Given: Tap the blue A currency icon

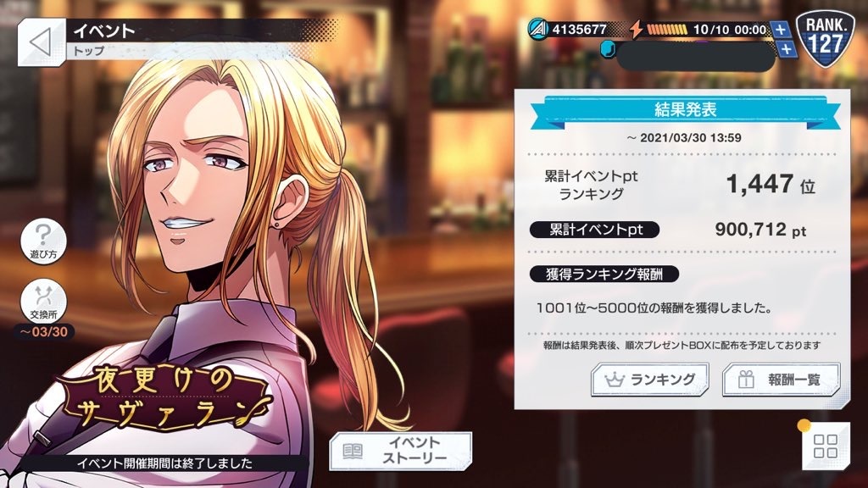Looking at the screenshot, I should click(x=537, y=29).
